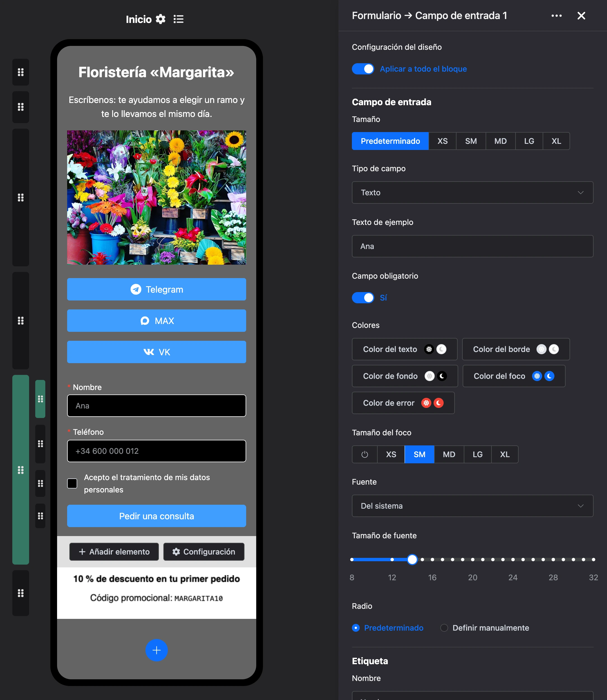Click the Telegram button in preview
607x700 pixels.
pyautogui.click(x=156, y=289)
